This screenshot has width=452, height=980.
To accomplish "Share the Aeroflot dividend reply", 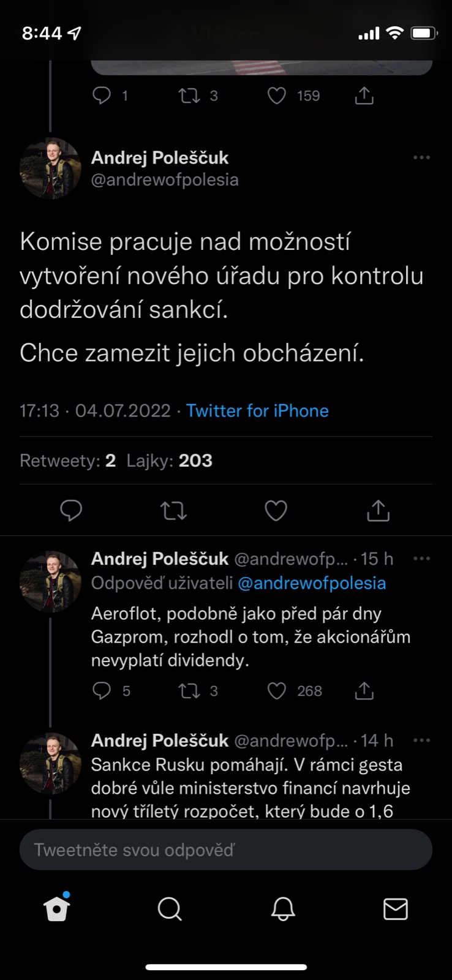I will click(x=364, y=691).
